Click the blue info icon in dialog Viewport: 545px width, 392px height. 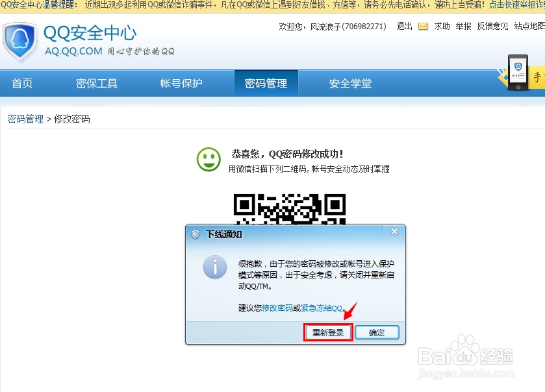tap(215, 267)
